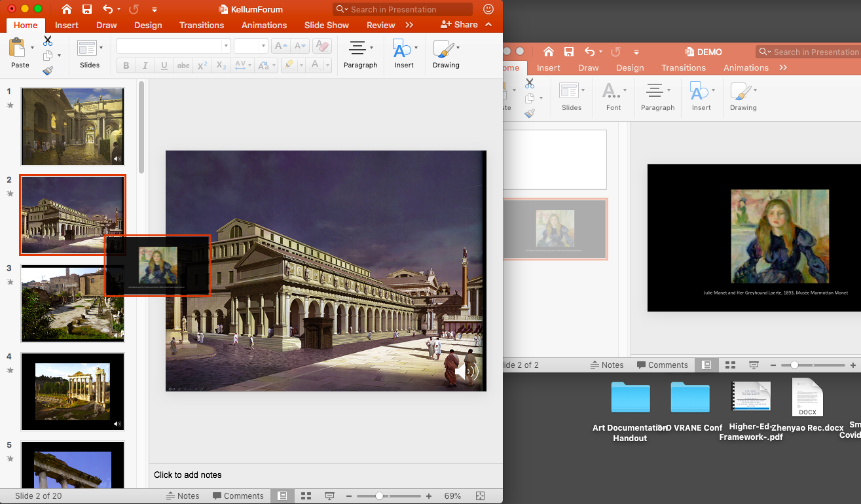Switch to Animations tab in DEMO window
Screen dimensions: 861x504
pos(746,67)
